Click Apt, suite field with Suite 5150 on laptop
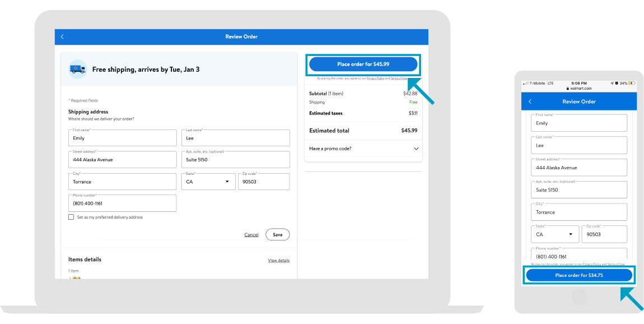Viewport: 644px width, 324px height. tap(236, 160)
